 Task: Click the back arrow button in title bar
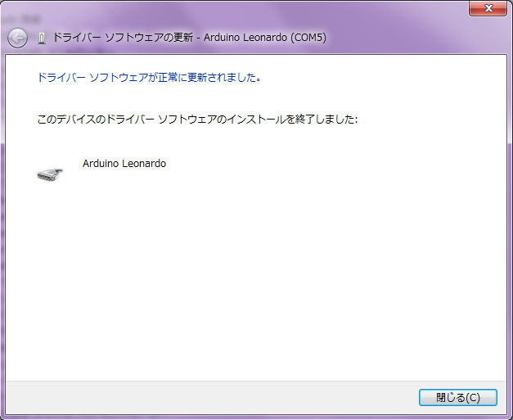click(17, 38)
